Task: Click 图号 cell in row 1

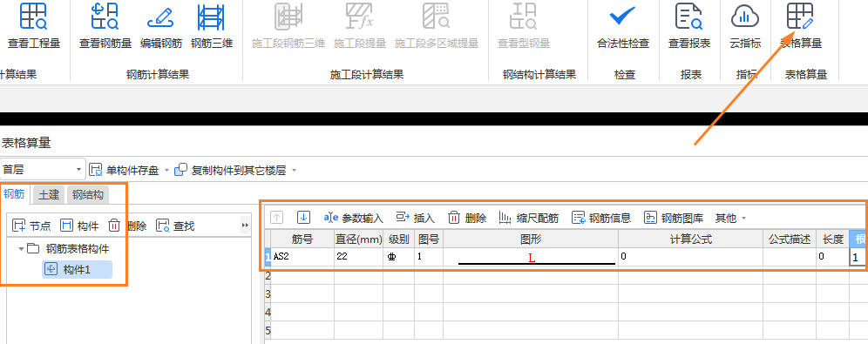Action: (x=429, y=257)
